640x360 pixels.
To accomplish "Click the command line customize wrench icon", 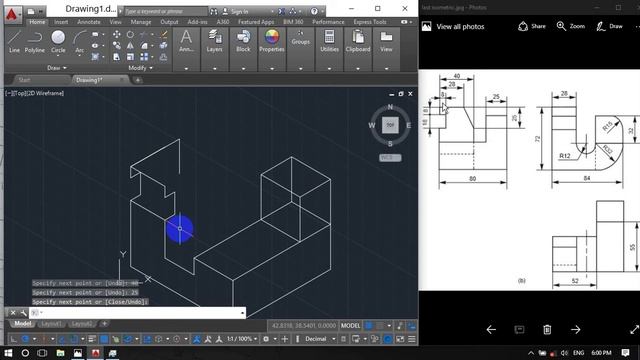I will (24, 313).
